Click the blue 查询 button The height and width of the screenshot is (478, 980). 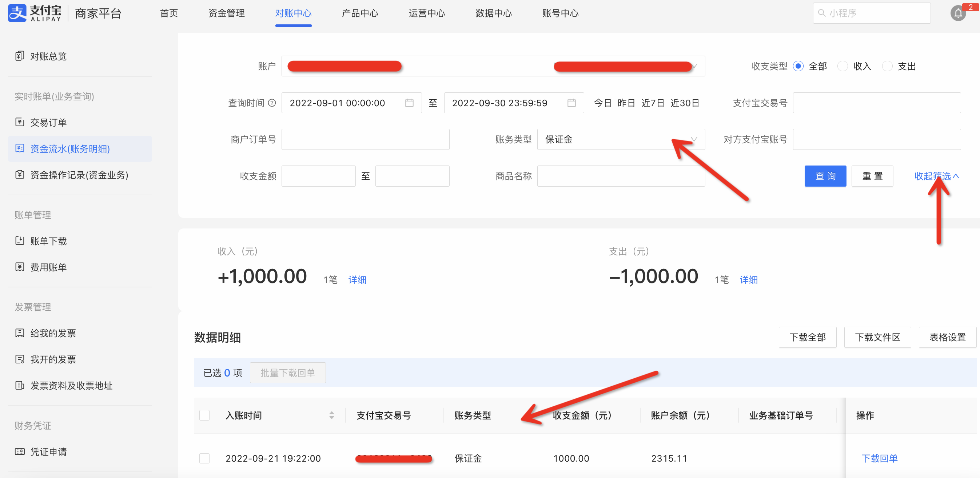click(x=825, y=176)
